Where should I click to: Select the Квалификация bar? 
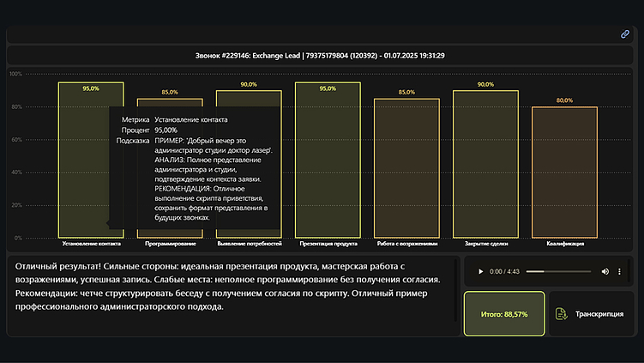click(x=564, y=172)
